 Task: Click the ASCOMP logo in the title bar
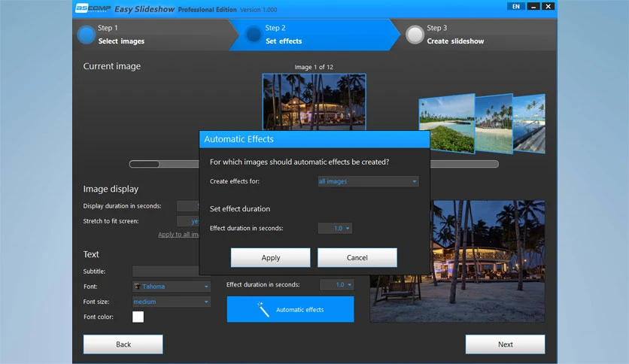click(93, 8)
